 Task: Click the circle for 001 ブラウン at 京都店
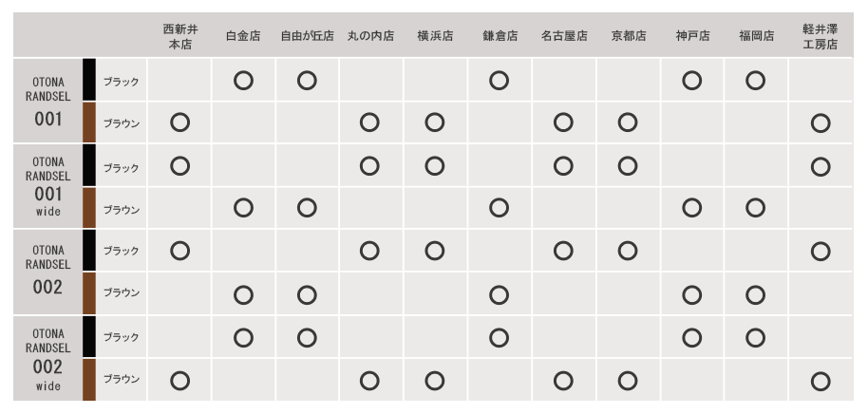627,122
